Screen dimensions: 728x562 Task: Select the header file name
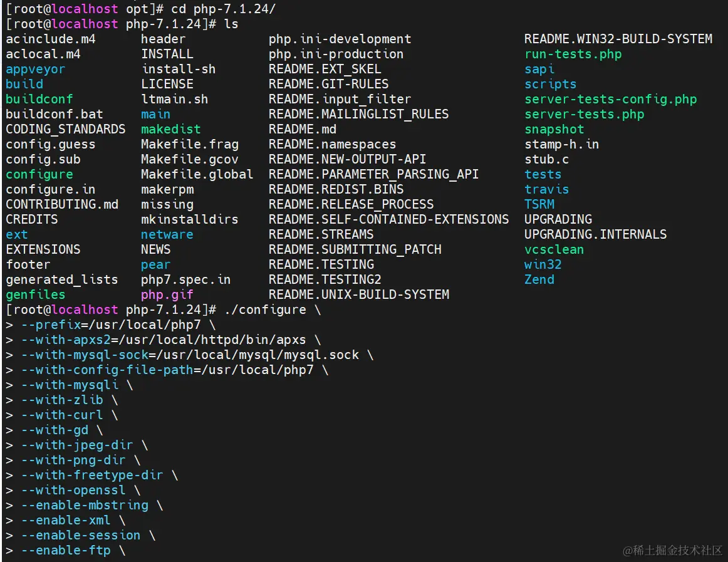tap(163, 39)
